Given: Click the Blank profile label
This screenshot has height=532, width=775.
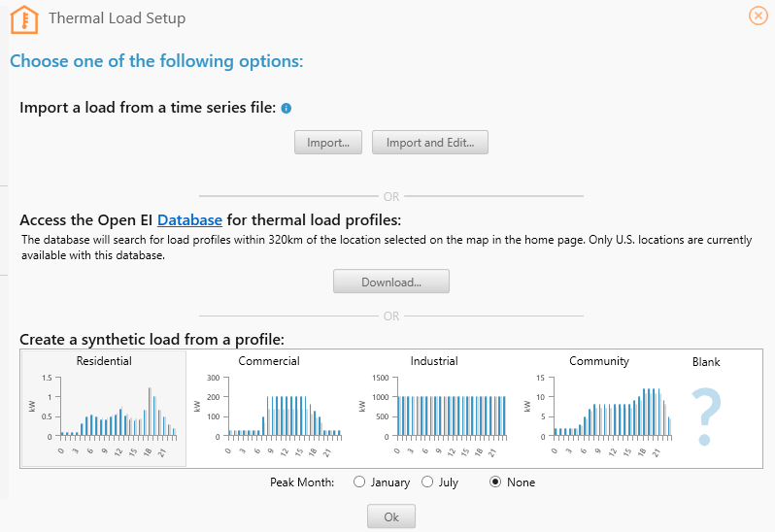Looking at the screenshot, I should 706,362.
